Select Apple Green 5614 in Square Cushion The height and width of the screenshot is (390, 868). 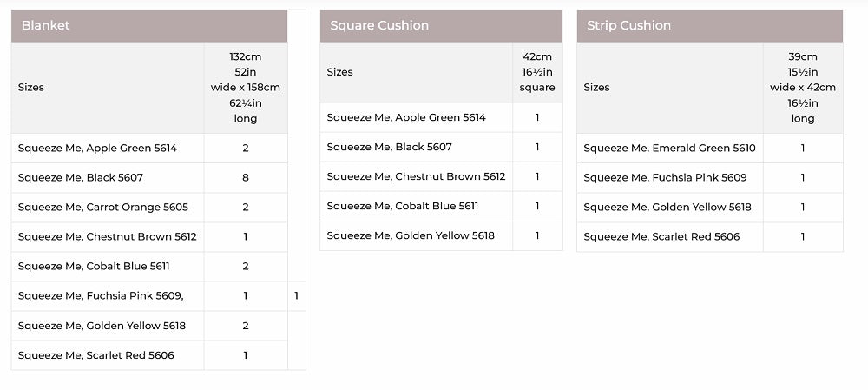tap(406, 117)
